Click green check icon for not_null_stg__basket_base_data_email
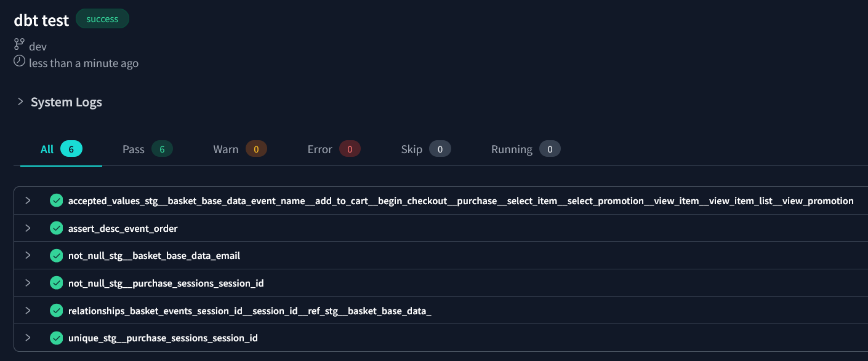 pyautogui.click(x=57, y=255)
